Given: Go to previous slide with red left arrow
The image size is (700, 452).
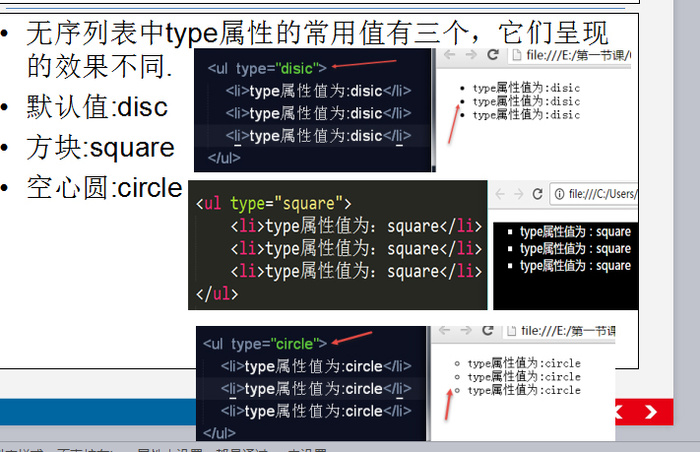Looking at the screenshot, I should tap(619, 411).
